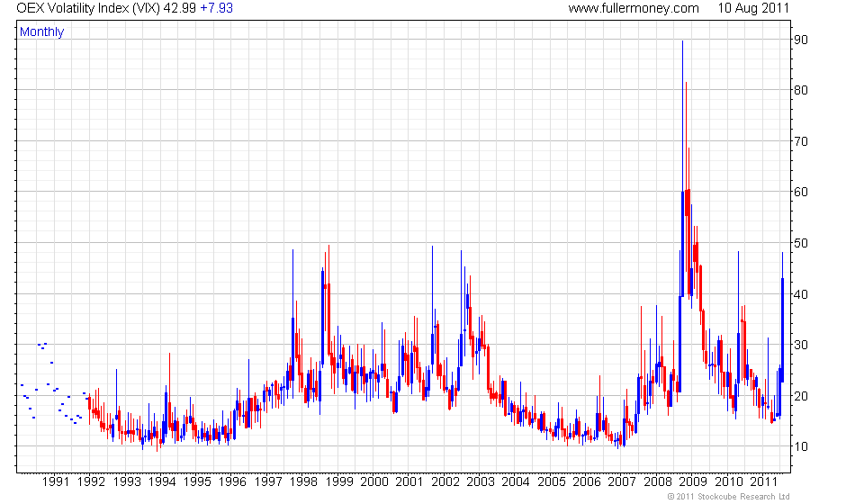Click the 2002 label on the x-axis

coord(445,482)
